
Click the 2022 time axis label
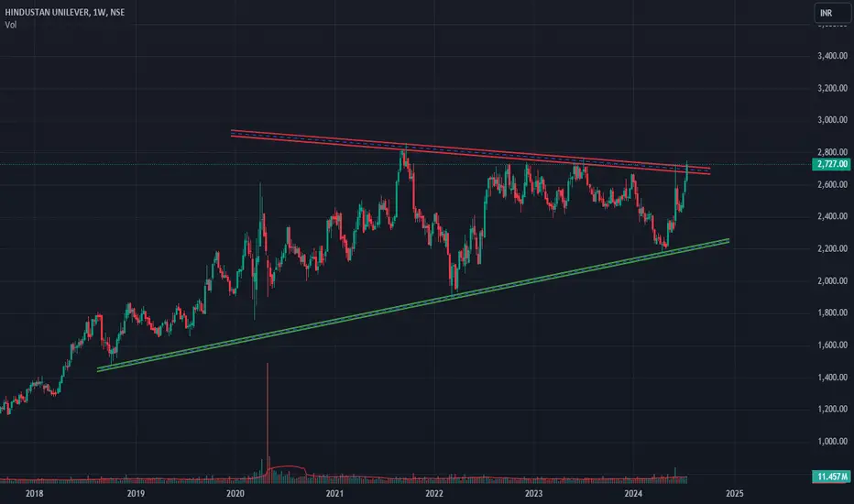pyautogui.click(x=434, y=494)
